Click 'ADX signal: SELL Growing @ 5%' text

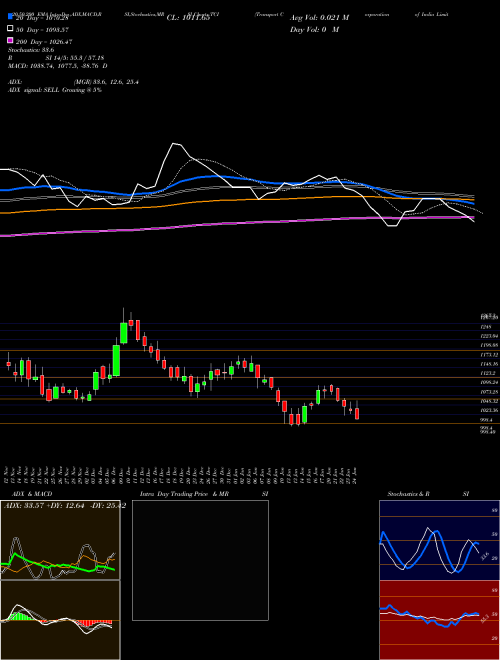[x=55, y=90]
